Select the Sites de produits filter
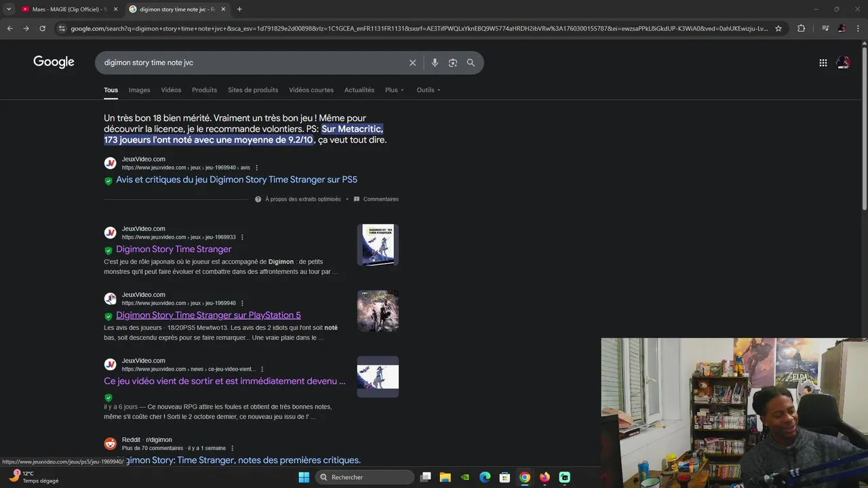Screen dimensions: 868x488 [x=253, y=89]
